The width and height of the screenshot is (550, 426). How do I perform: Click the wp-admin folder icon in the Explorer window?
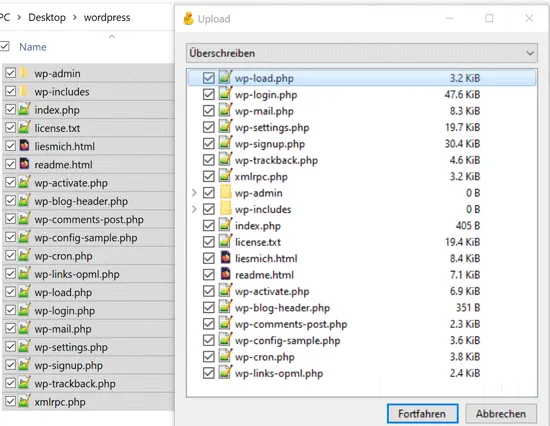[24, 73]
